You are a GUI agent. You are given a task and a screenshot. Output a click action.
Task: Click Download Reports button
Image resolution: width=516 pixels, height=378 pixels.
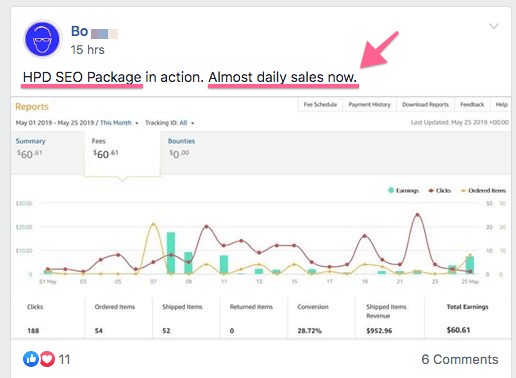[425, 105]
